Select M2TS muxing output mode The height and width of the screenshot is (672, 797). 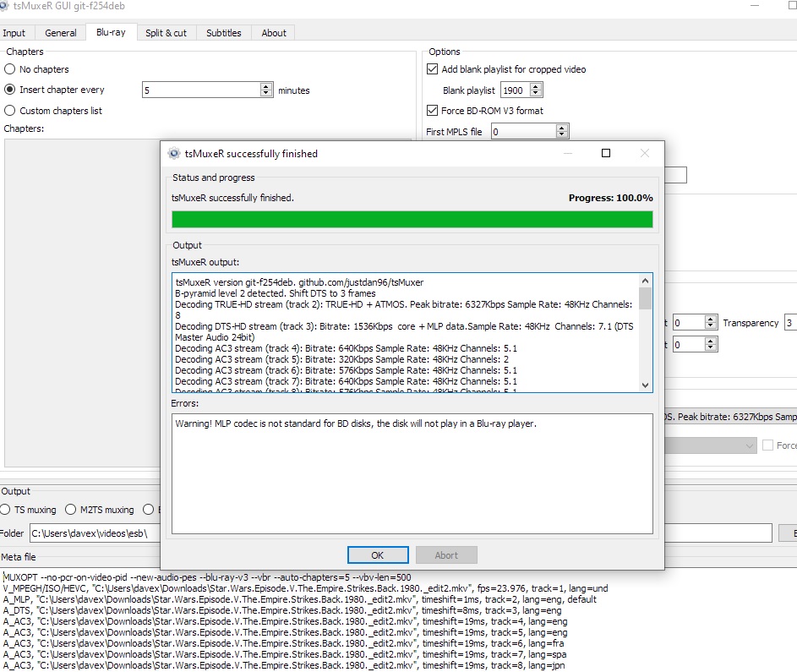pyautogui.click(x=71, y=510)
